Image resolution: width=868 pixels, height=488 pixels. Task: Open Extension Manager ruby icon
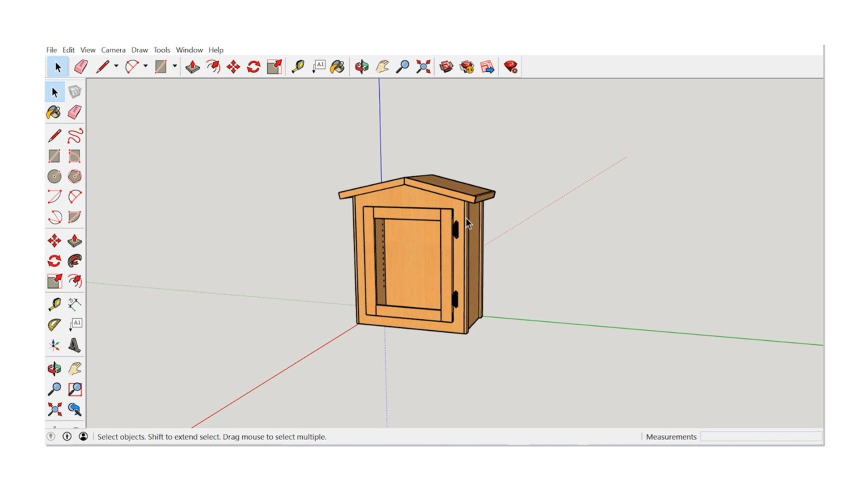click(x=510, y=67)
